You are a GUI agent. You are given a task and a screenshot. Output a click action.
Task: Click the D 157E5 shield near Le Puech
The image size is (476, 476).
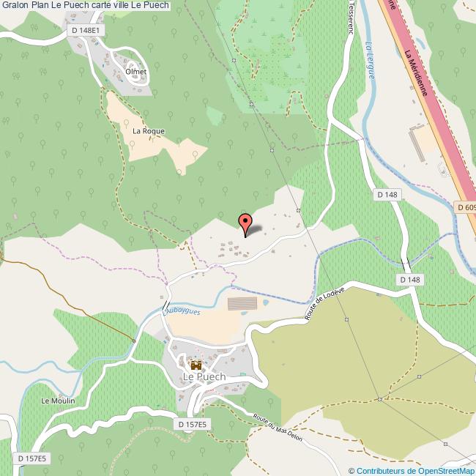[192, 424]
